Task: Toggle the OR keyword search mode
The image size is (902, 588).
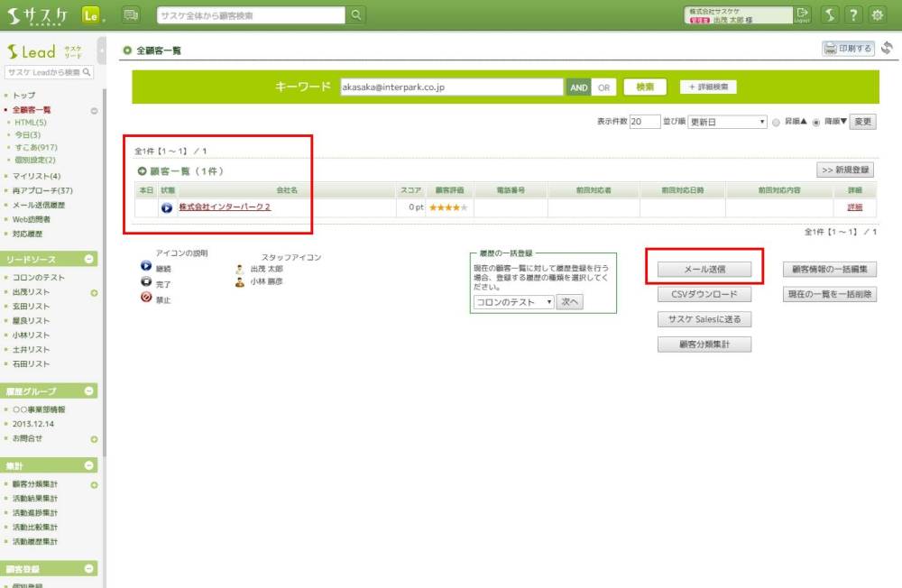Action: [x=603, y=87]
